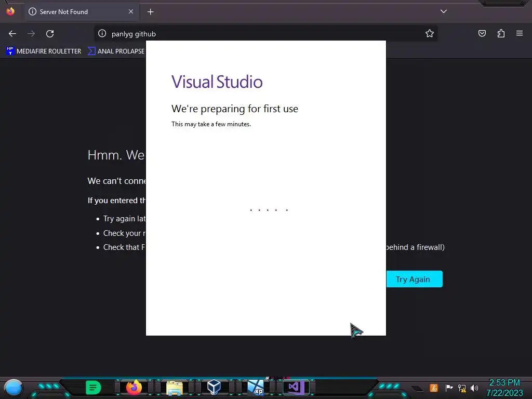Go back with the browser back arrow

12,34
